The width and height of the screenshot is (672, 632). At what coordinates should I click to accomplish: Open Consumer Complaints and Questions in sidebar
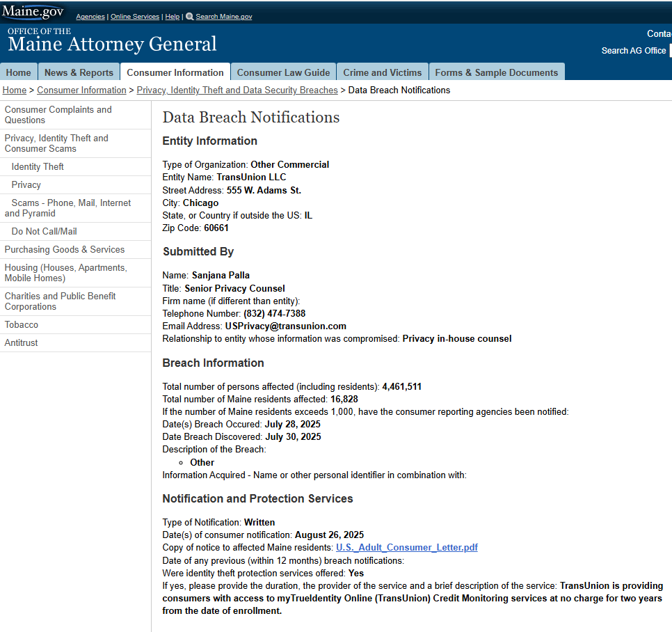[75, 115]
